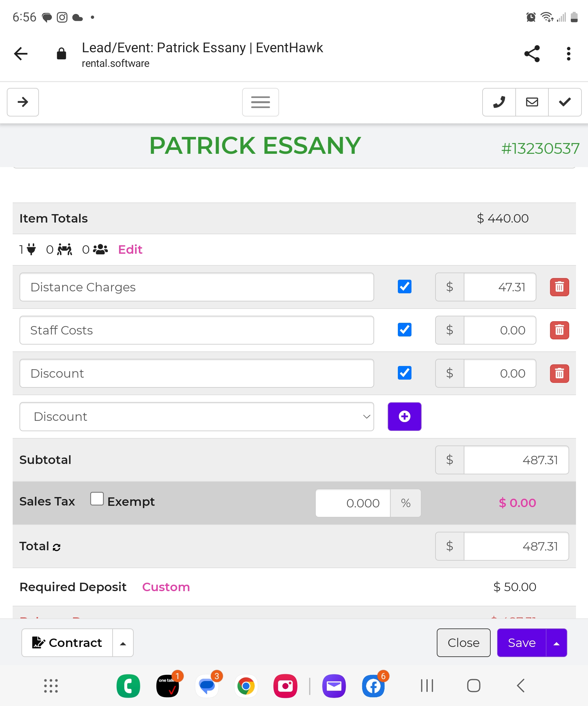Uncheck the Distance Charges checkbox
This screenshot has height=706, width=588.
pos(404,287)
